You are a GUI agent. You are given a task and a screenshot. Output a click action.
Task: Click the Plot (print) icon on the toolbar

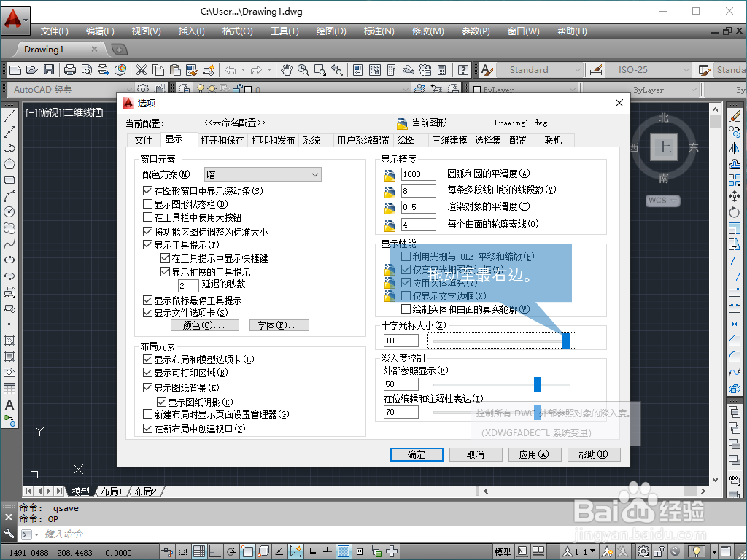coord(71,69)
